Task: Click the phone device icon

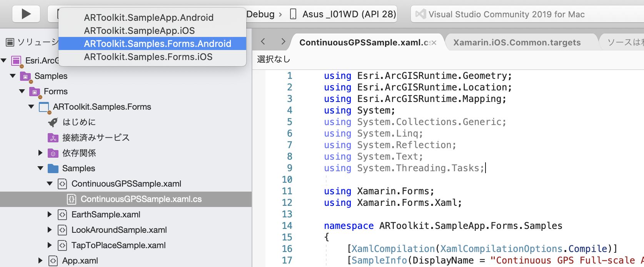Action: (293, 14)
